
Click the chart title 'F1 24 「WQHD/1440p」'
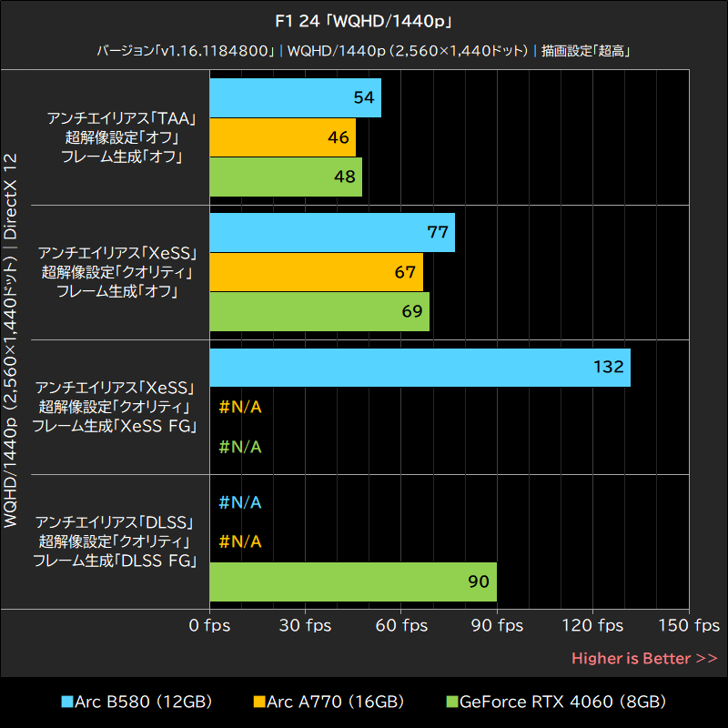click(x=363, y=21)
